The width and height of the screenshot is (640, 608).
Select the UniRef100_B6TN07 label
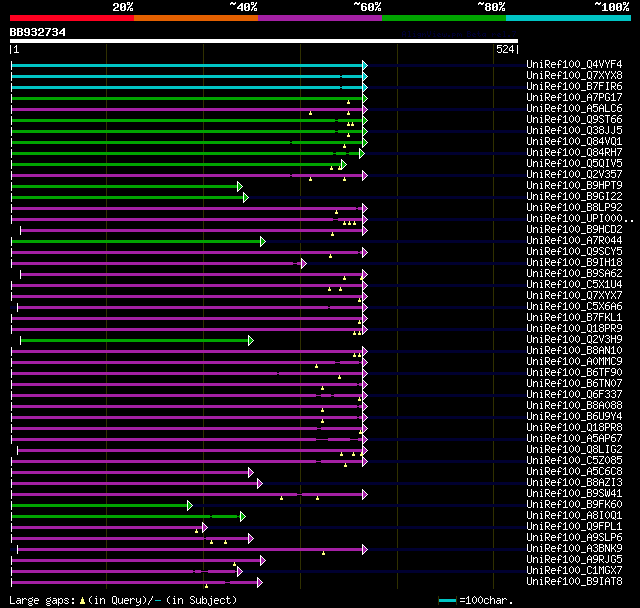(574, 384)
